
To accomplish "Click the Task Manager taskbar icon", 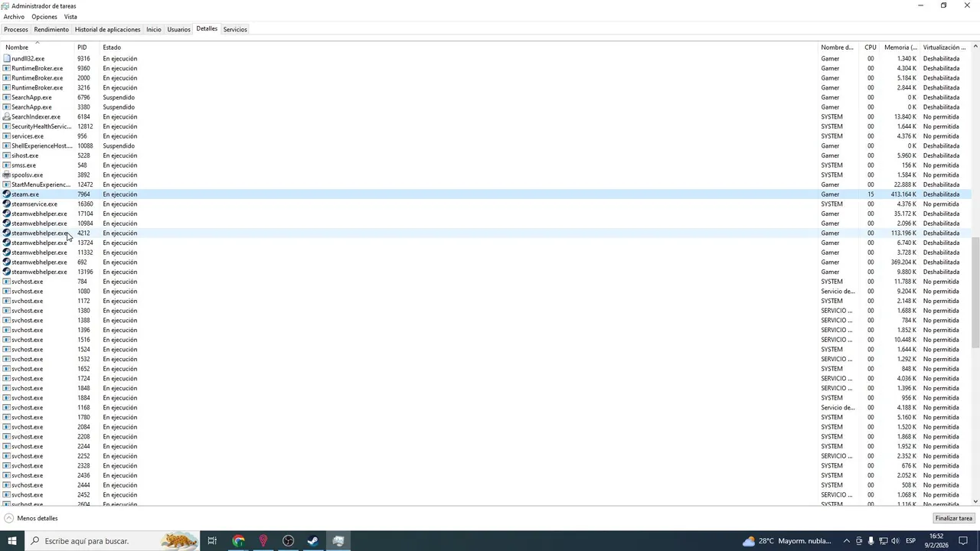I will tap(338, 541).
